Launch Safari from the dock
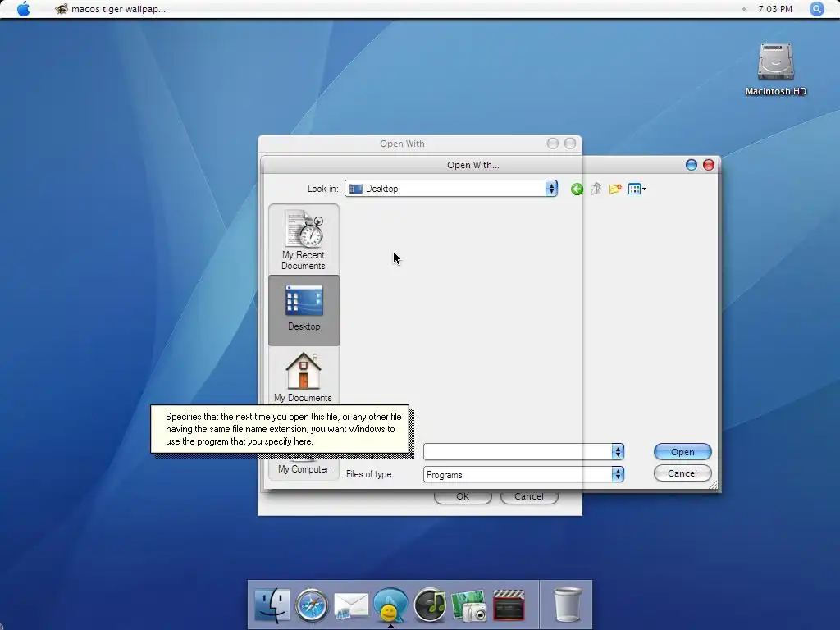This screenshot has width=840, height=630. (x=312, y=605)
